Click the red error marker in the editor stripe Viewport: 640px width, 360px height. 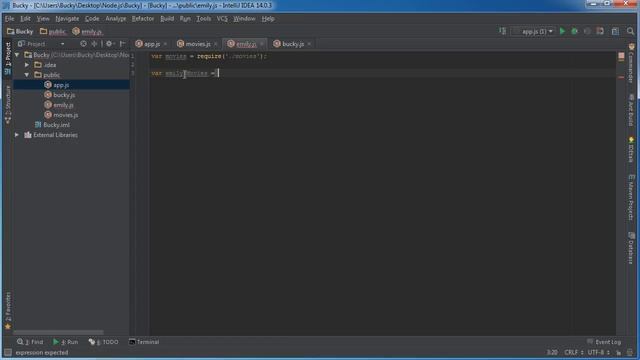[621, 77]
